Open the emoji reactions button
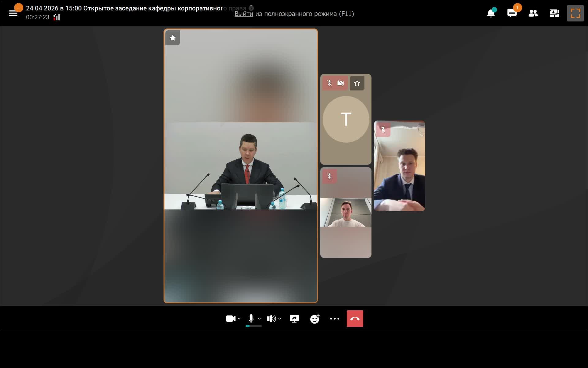The height and width of the screenshot is (368, 588). point(315,319)
